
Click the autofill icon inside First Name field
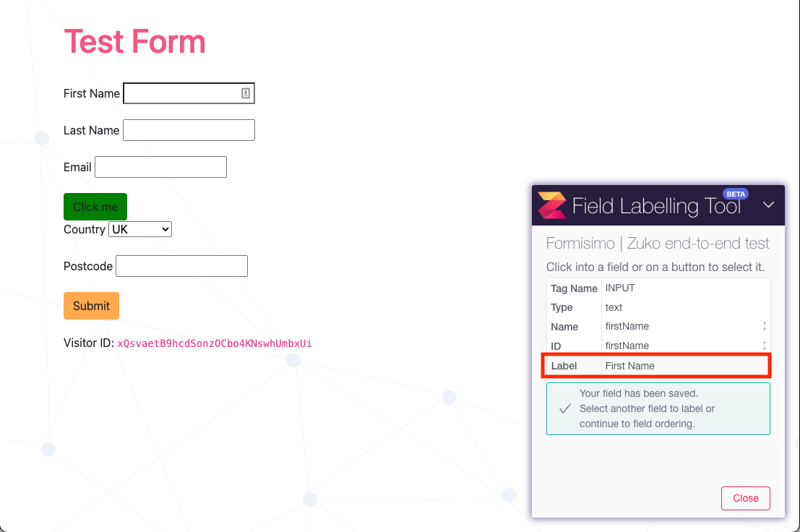pos(246,93)
